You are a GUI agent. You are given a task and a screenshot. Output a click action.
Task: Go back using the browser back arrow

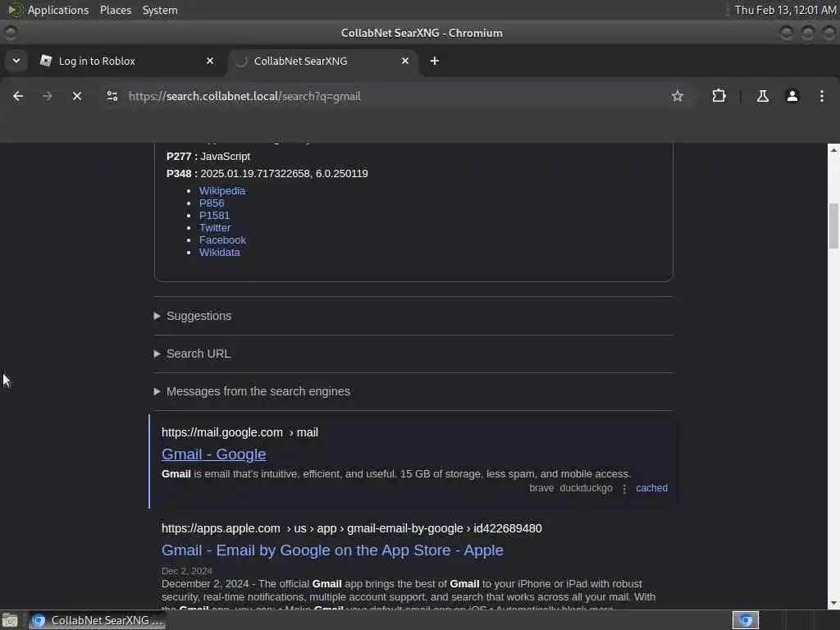pos(18,97)
